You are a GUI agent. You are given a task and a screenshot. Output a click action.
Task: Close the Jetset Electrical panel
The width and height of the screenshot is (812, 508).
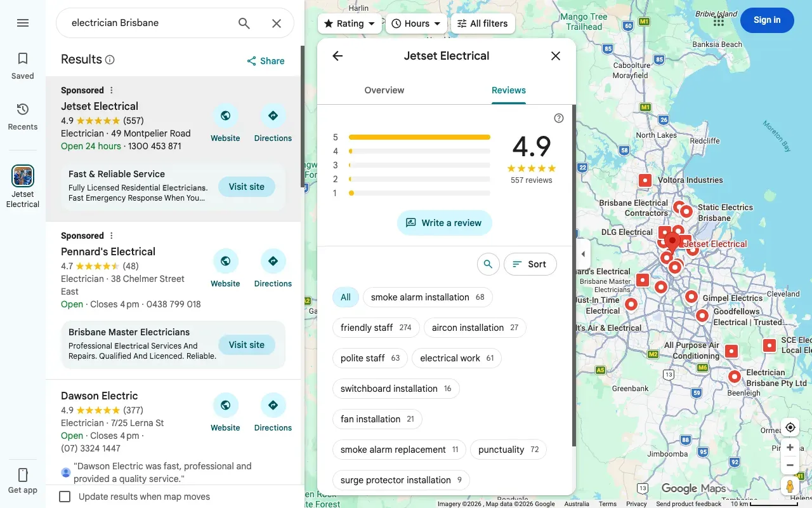pyautogui.click(x=556, y=56)
